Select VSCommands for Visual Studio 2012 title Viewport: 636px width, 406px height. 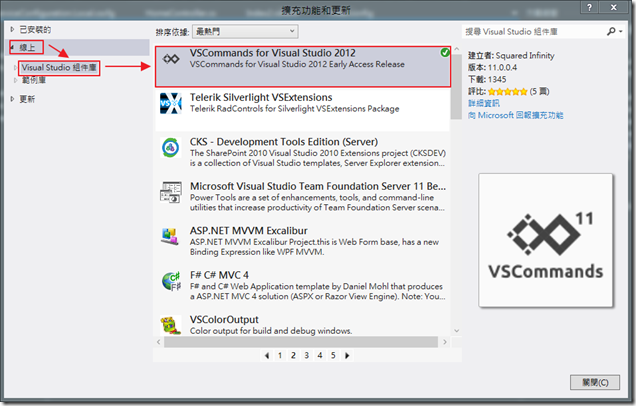[273, 53]
